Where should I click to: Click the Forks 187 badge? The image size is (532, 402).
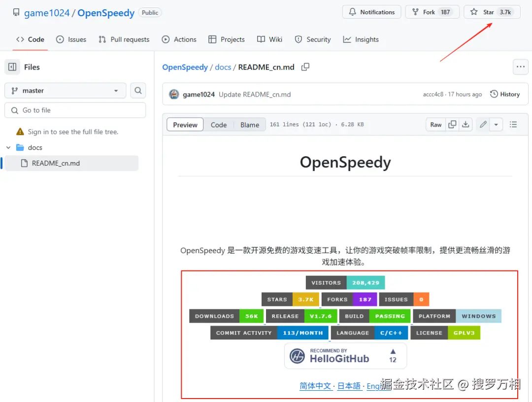[349, 299]
